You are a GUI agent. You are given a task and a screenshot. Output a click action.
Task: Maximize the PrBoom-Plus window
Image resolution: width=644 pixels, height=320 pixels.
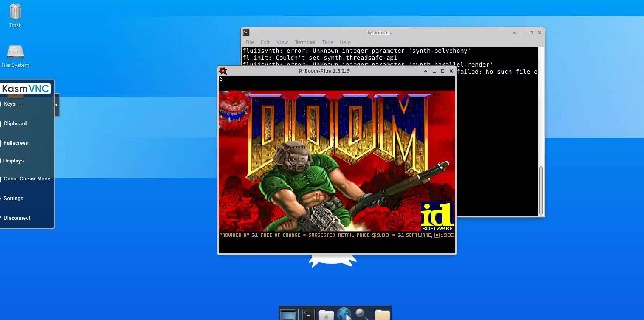click(x=442, y=71)
